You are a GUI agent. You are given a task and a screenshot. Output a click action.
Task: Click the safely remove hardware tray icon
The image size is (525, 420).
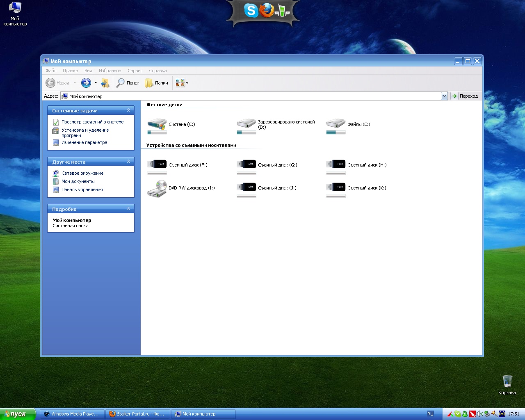[x=487, y=414]
